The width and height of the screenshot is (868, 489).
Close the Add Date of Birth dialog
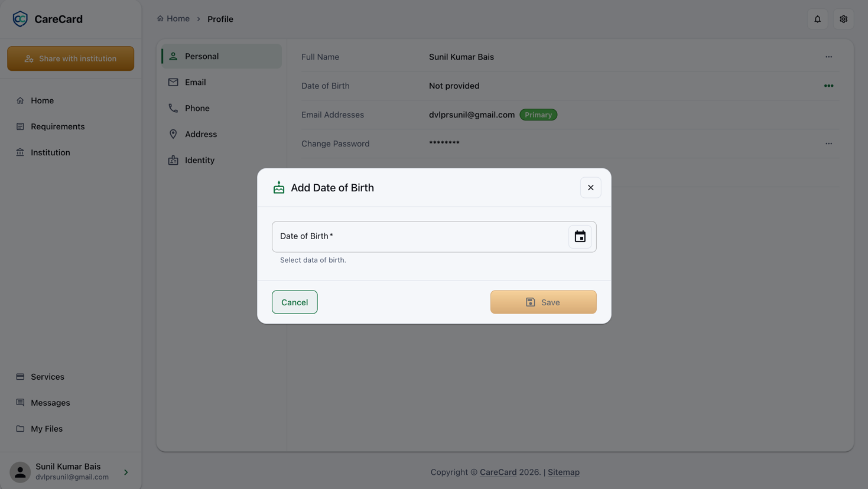click(x=590, y=188)
